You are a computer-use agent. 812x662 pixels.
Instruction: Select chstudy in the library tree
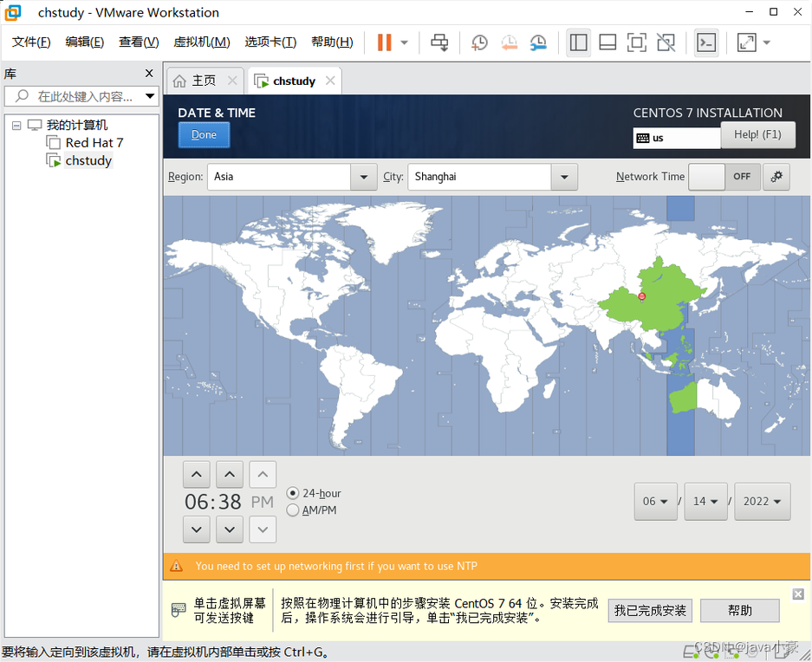(x=88, y=160)
